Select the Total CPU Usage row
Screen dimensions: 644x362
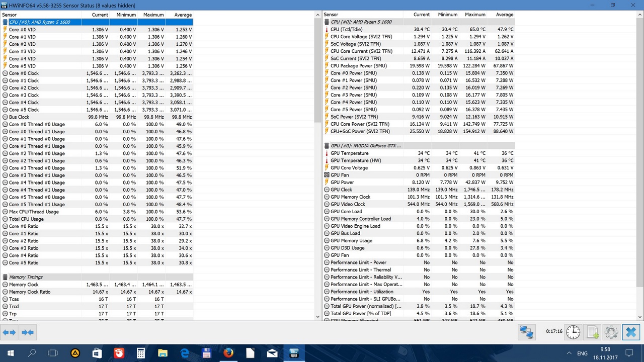point(97,219)
